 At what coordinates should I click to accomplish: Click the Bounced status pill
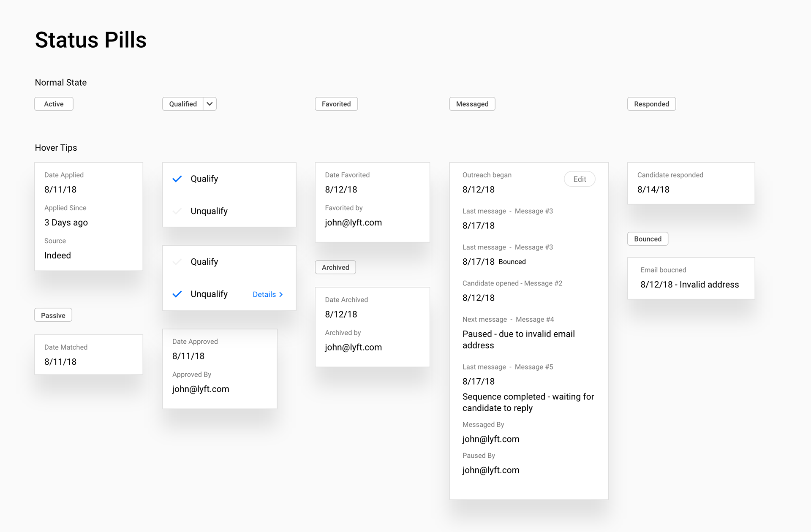pyautogui.click(x=648, y=239)
